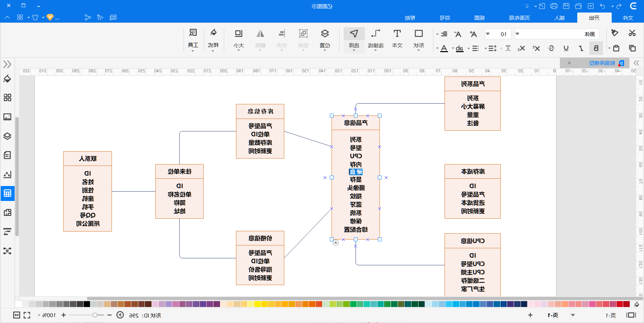
Task: Open the theme shirt icon
Action: pyautogui.click(x=35, y=17)
